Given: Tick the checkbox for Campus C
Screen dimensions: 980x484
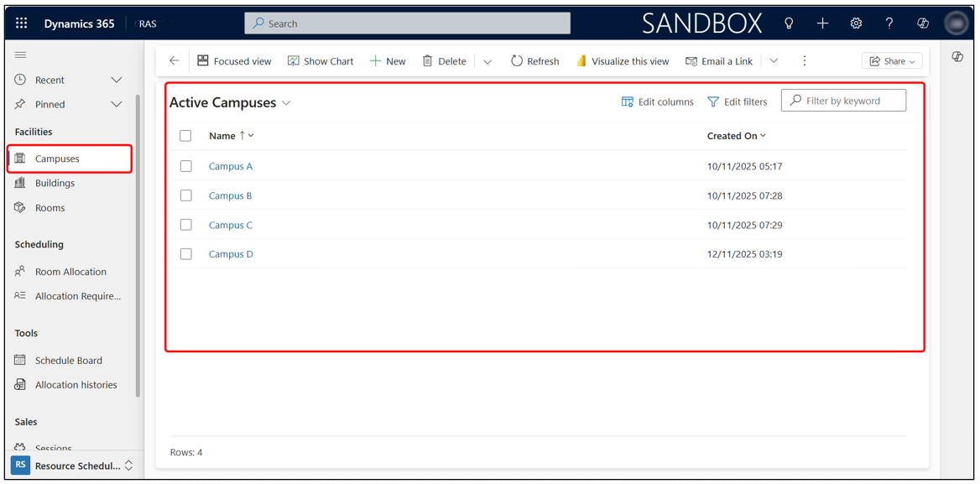Looking at the screenshot, I should click(x=186, y=225).
